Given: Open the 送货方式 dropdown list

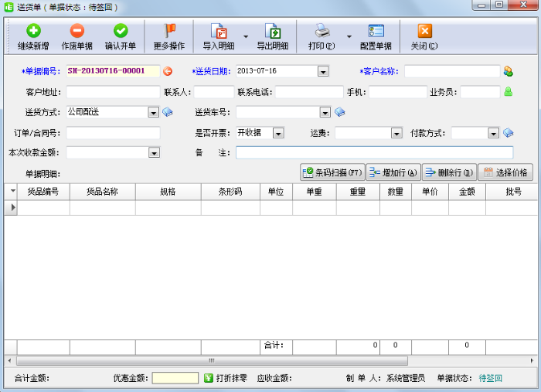Looking at the screenshot, I should tap(153, 112).
